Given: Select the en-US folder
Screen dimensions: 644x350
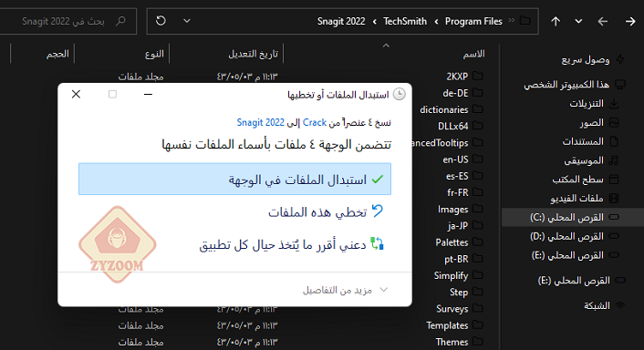Looking at the screenshot, I should [455, 160].
